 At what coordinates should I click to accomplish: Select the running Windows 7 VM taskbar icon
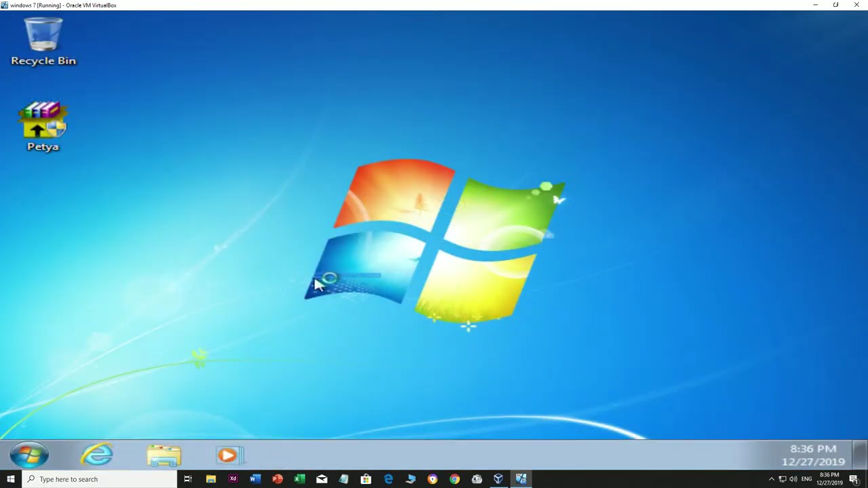tap(521, 479)
